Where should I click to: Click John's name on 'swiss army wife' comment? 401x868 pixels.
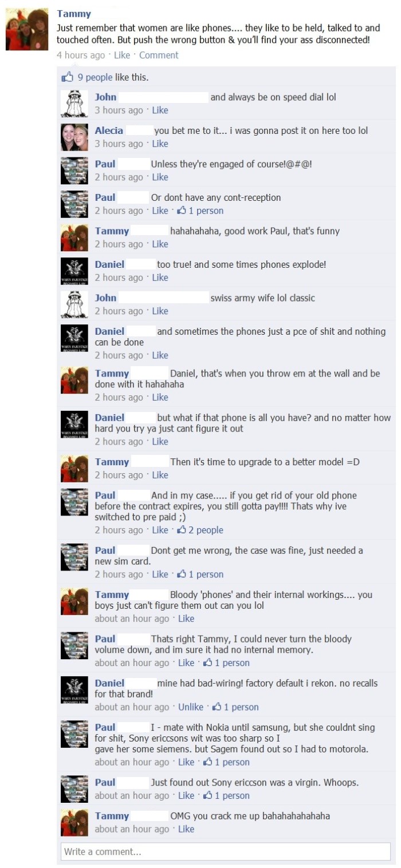click(105, 298)
